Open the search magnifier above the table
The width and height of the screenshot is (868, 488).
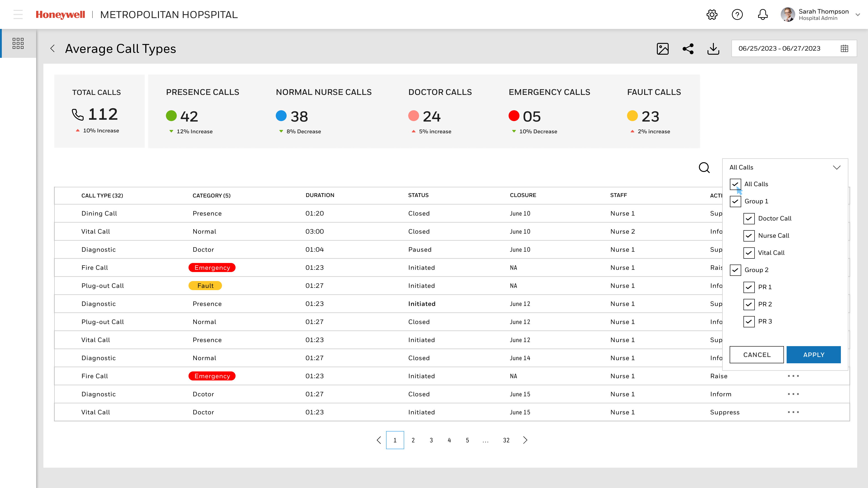tap(704, 167)
